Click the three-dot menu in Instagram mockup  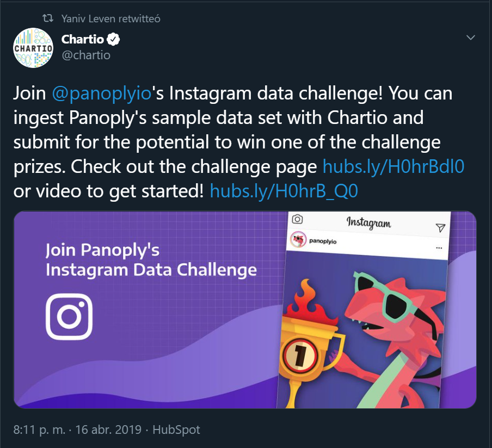(439, 248)
